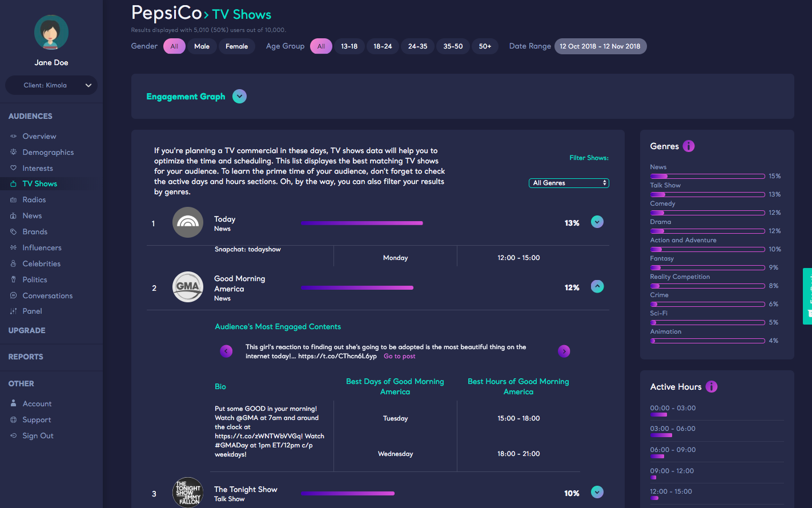Open Account settings link
The image size is (812, 508).
tap(37, 403)
